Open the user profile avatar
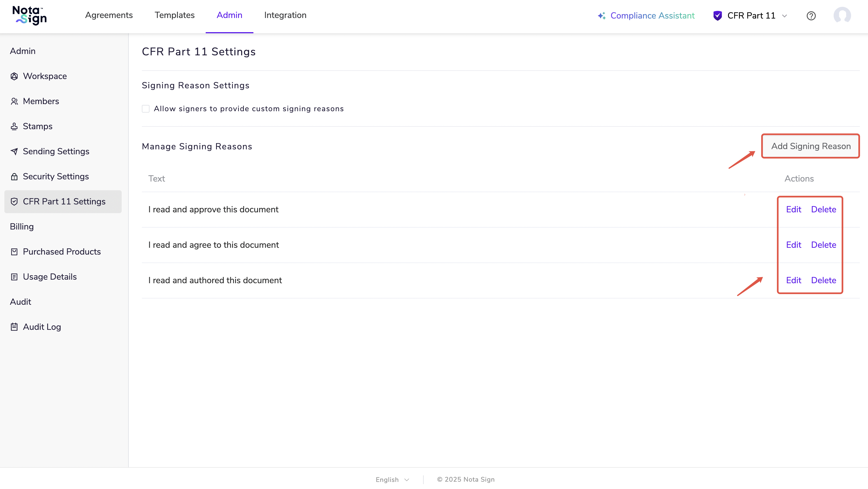 pyautogui.click(x=842, y=16)
